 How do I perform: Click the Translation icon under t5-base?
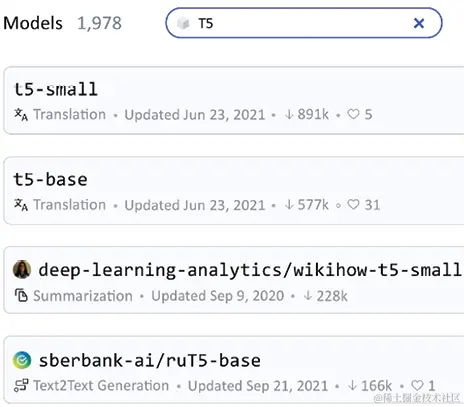[21, 204]
